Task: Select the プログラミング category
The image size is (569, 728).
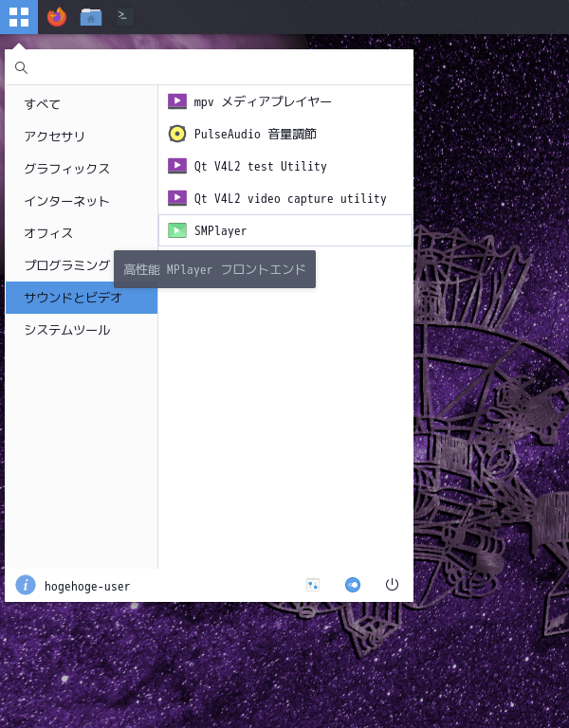Action: coord(66,265)
